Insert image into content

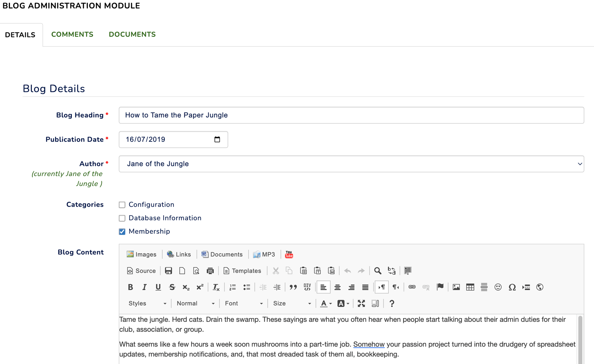456,287
